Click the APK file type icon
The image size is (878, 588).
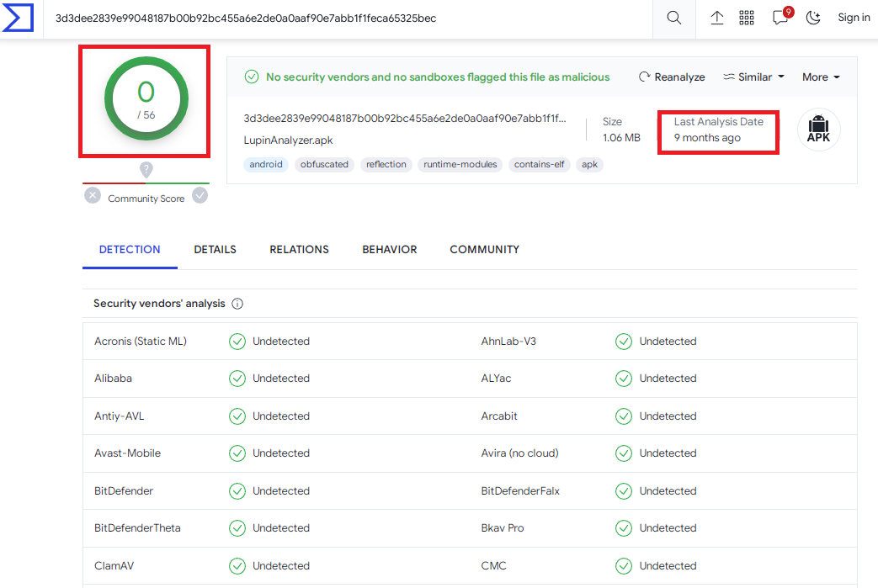tap(818, 130)
